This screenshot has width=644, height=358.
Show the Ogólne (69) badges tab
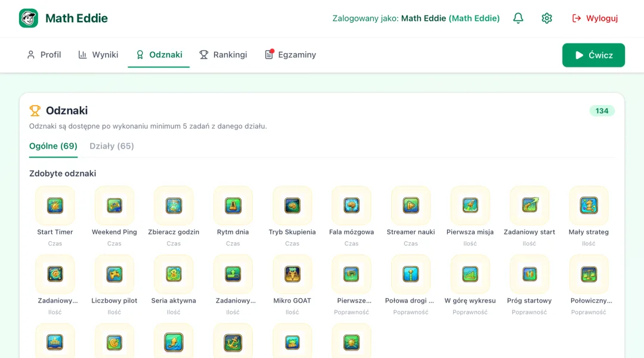53,146
